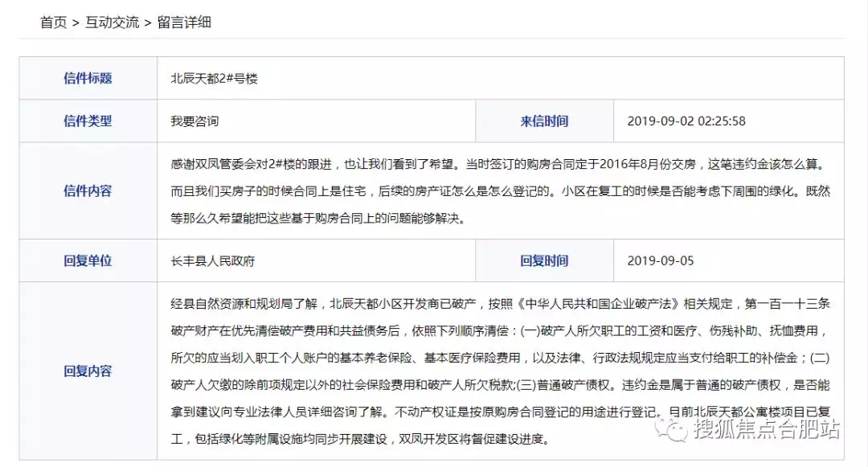
Task: Select the 回复单位 row label
Action: tap(88, 261)
